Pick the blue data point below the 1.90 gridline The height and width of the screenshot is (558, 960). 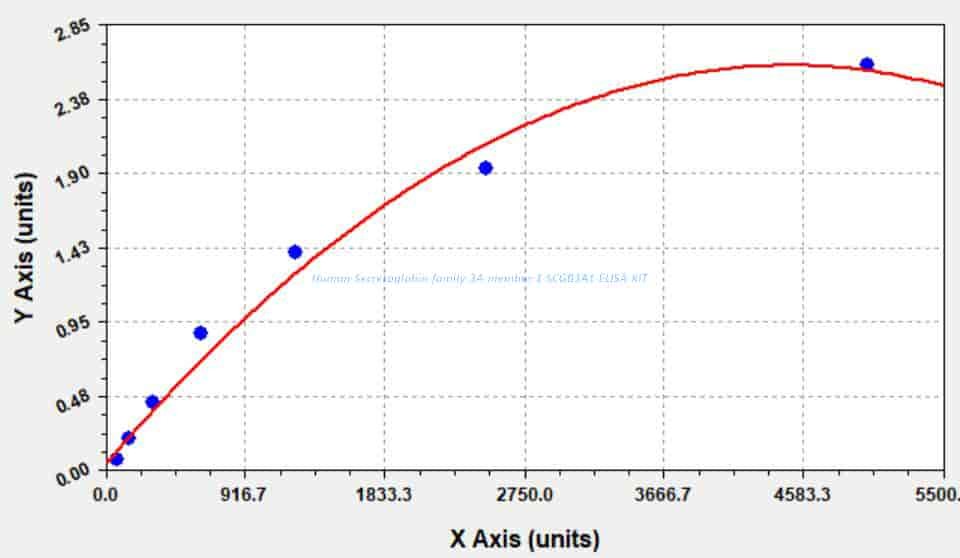(x=486, y=168)
